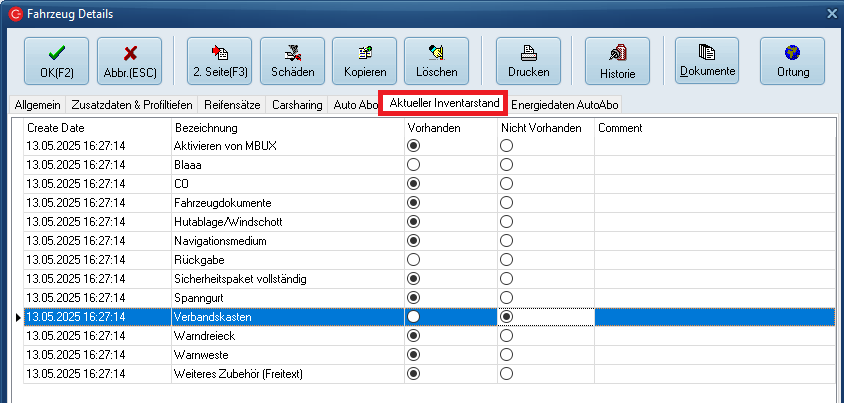This screenshot has width=844, height=403.
Task: Open the Historie toolbar button
Action: [617, 60]
